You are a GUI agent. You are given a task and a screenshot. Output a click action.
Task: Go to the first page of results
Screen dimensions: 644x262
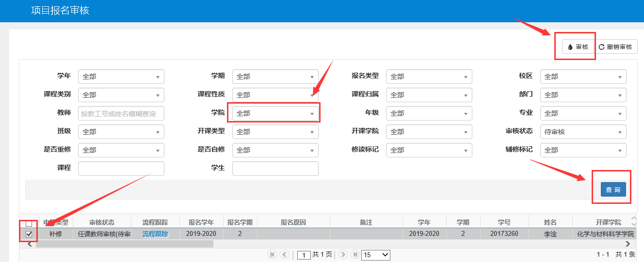click(272, 254)
